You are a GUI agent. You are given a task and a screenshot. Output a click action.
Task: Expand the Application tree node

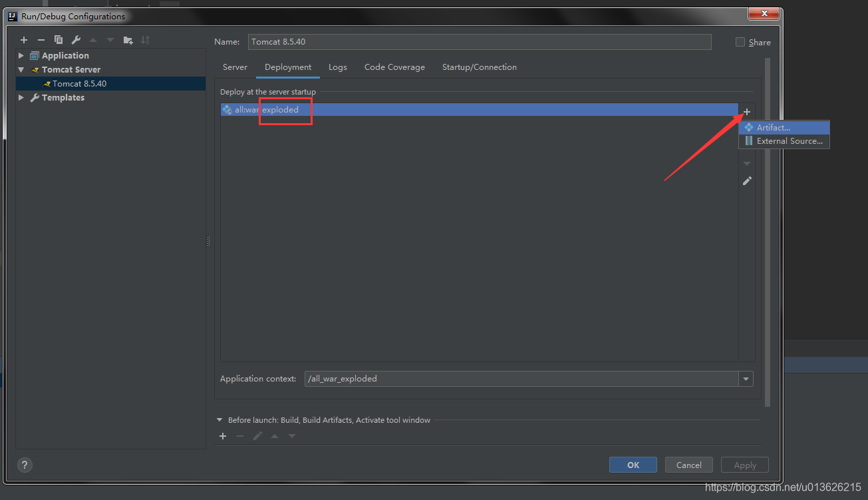[21, 55]
